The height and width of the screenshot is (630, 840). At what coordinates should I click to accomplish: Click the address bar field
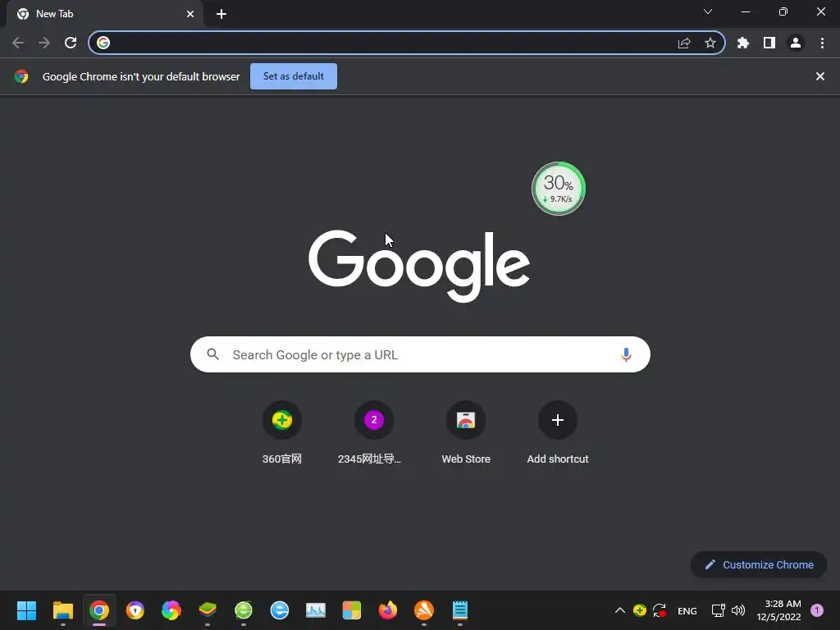[407, 43]
